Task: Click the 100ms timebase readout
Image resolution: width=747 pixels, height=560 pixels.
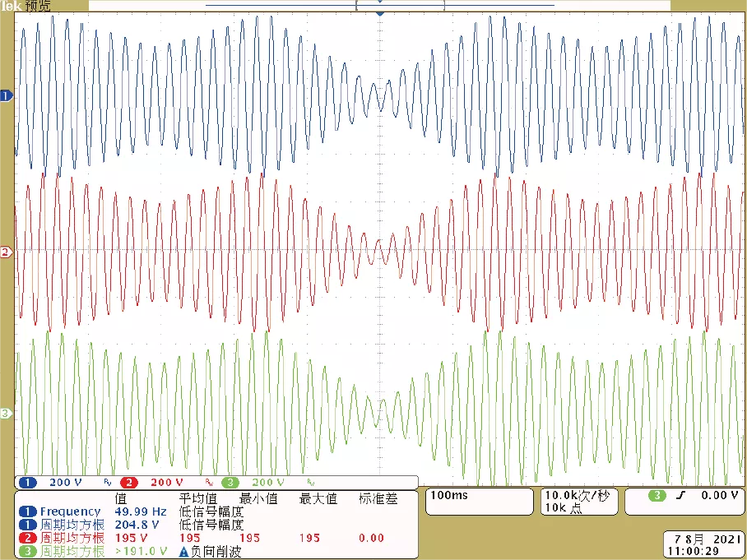Action: [449, 495]
